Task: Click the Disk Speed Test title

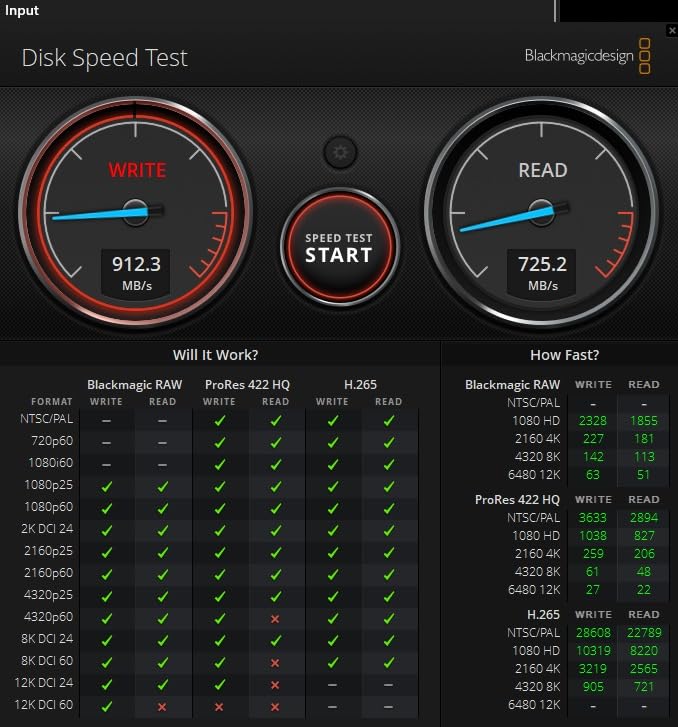Action: coord(104,58)
